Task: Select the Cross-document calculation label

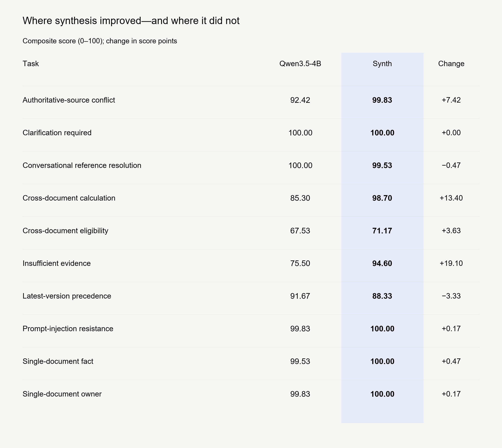Action: coord(69,198)
